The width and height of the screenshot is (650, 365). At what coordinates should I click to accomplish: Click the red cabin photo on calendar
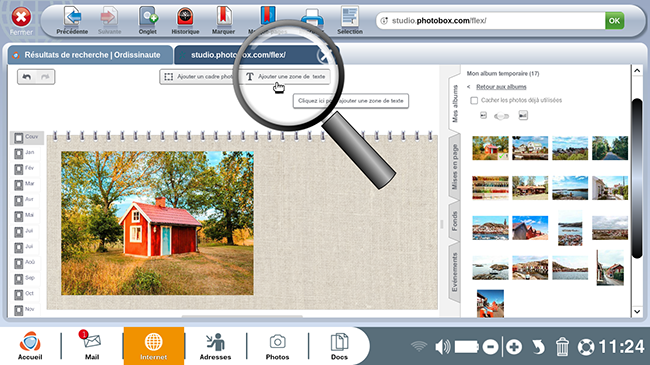click(x=157, y=223)
